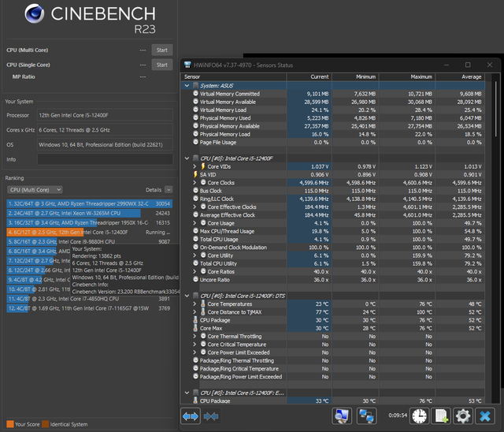Expand the Core Ratios row
This screenshot has width=504, height=432.
click(195, 271)
